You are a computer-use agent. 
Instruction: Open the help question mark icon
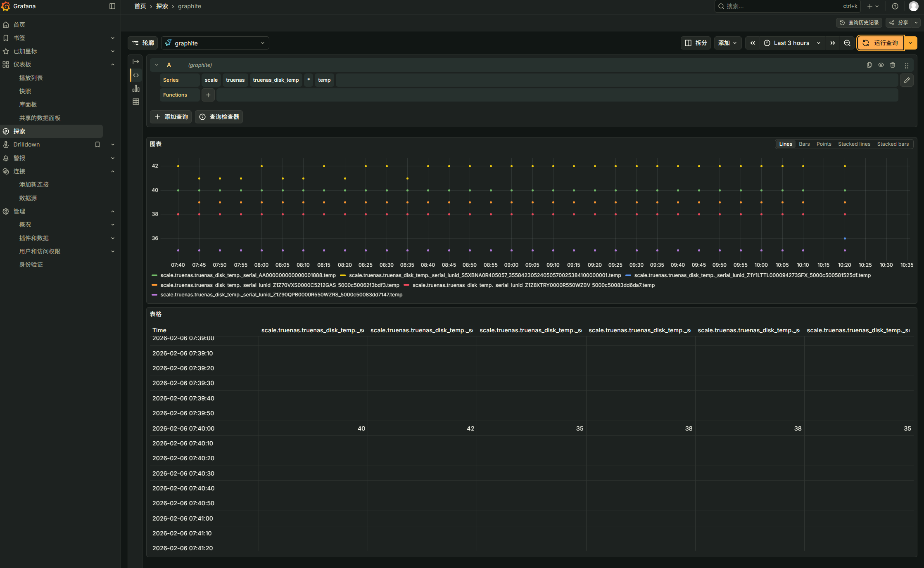895,6
